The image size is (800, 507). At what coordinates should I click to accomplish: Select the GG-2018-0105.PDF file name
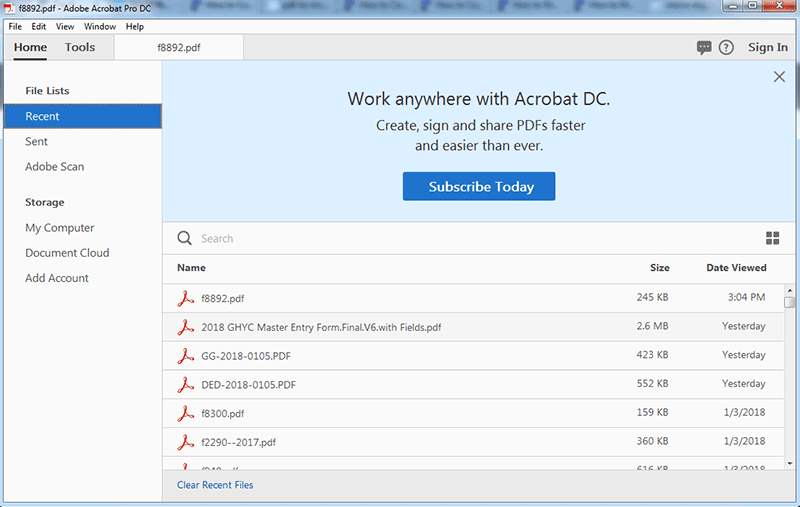(x=246, y=356)
